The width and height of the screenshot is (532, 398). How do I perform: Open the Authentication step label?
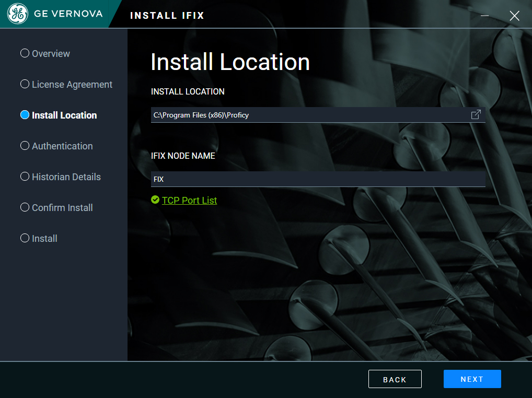[x=62, y=146]
